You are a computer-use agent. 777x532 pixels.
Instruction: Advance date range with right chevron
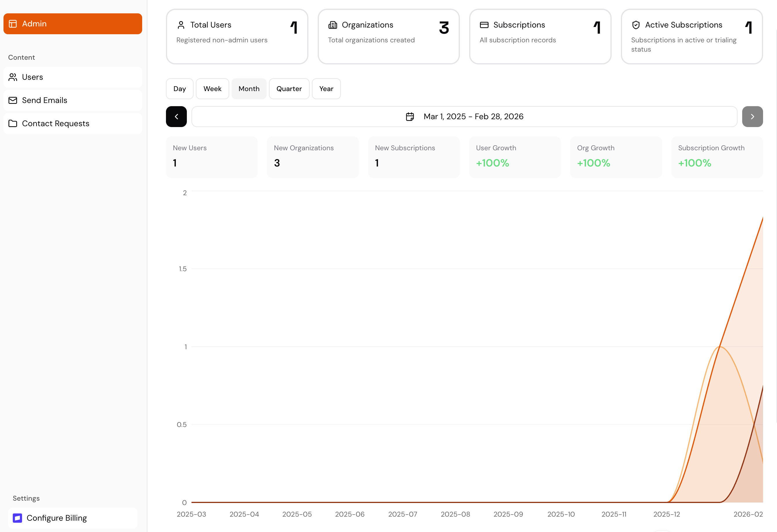point(752,117)
